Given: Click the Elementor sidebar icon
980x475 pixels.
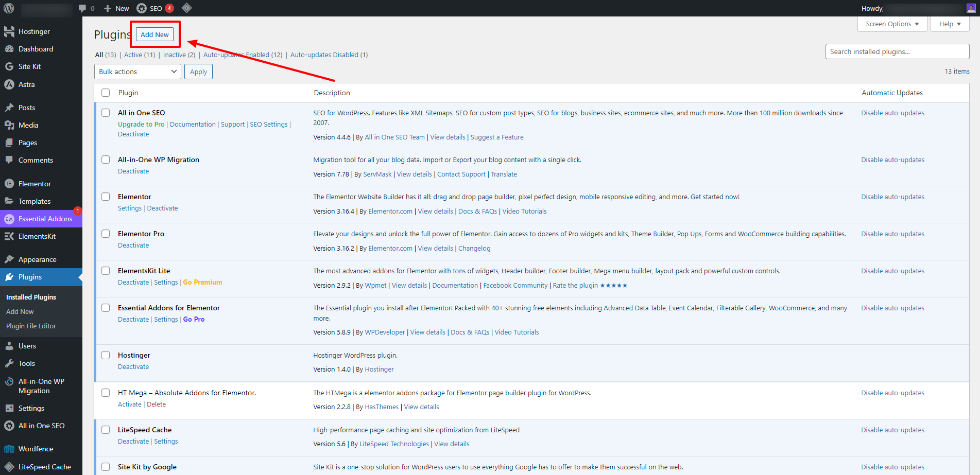Looking at the screenshot, I should coord(9,184).
